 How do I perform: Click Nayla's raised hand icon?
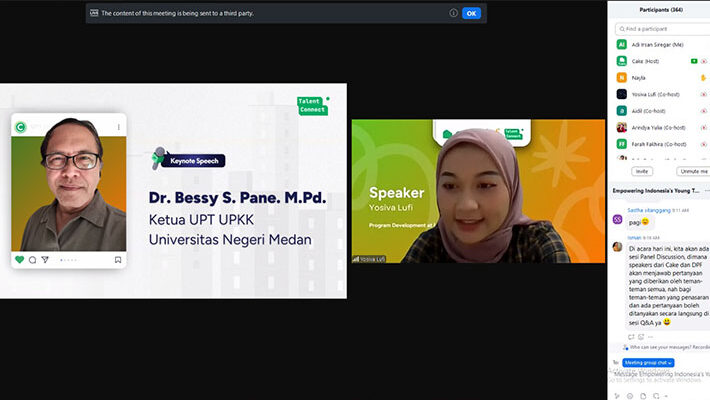(704, 78)
